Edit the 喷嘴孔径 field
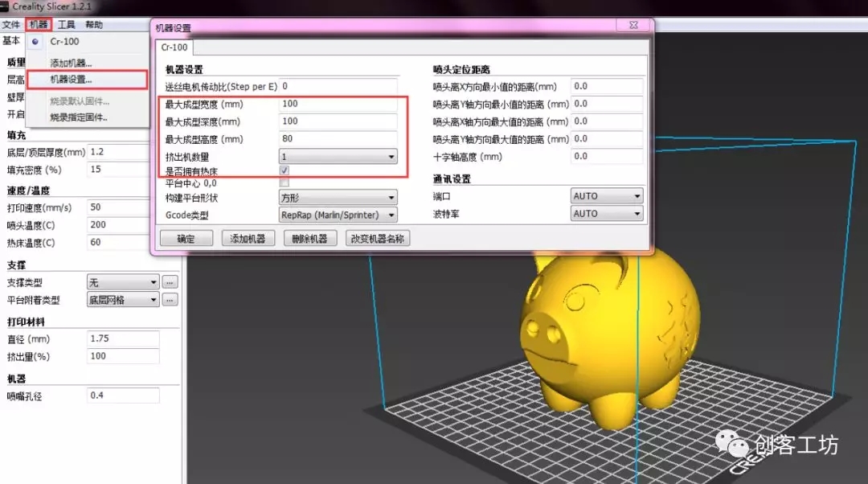The width and height of the screenshot is (868, 484). point(124,396)
